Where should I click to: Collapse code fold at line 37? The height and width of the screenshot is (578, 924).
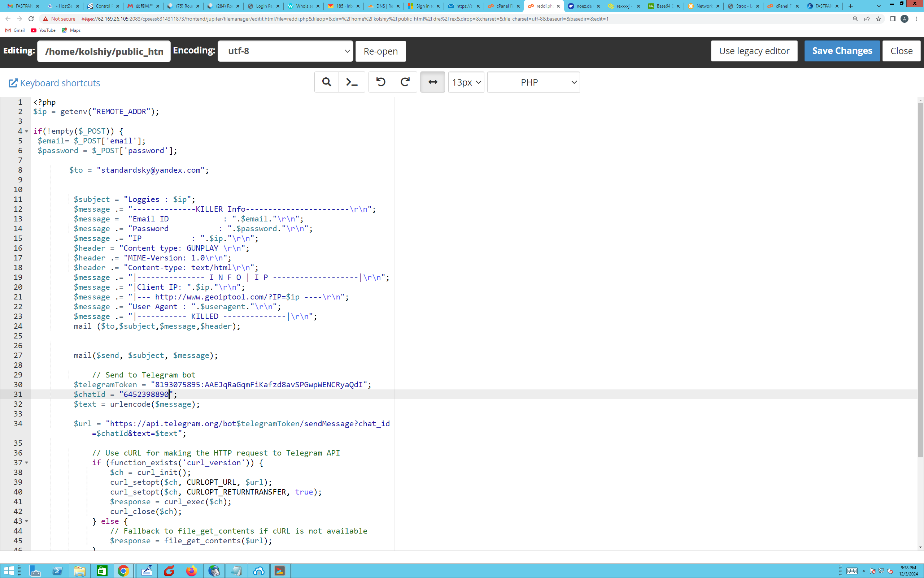(27, 462)
